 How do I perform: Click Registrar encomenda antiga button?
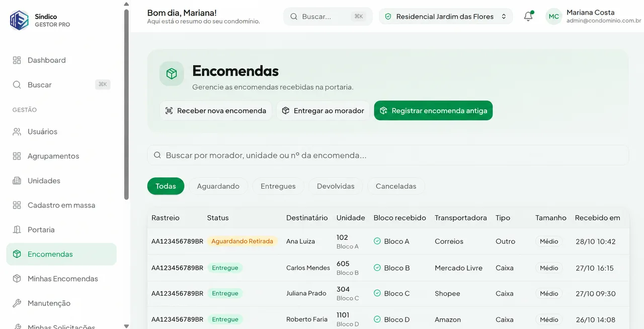(x=433, y=110)
